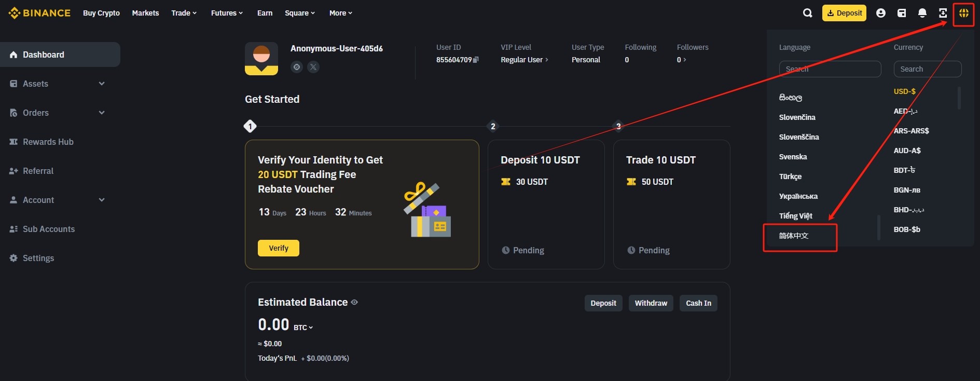This screenshot has width=980, height=381.
Task: Open the search magnifier icon
Action: tap(807, 13)
